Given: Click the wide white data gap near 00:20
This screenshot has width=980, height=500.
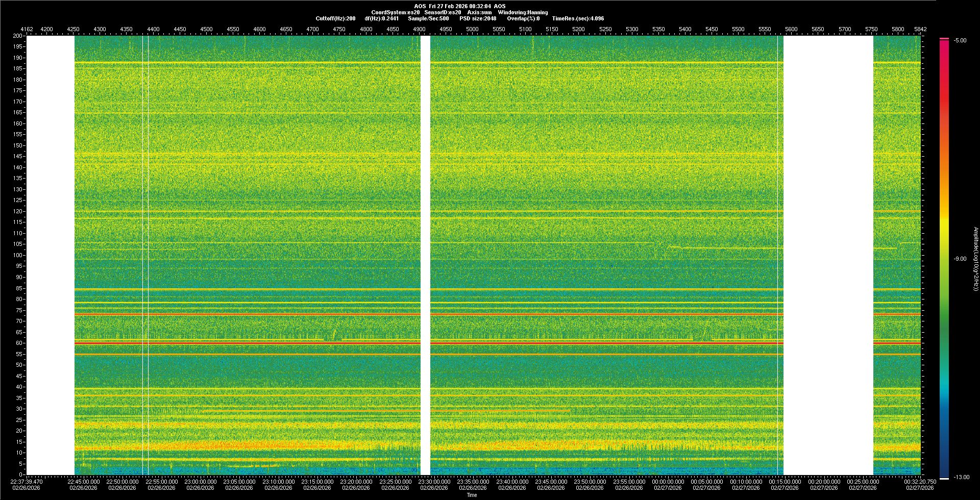Looking at the screenshot, I should (x=828, y=255).
